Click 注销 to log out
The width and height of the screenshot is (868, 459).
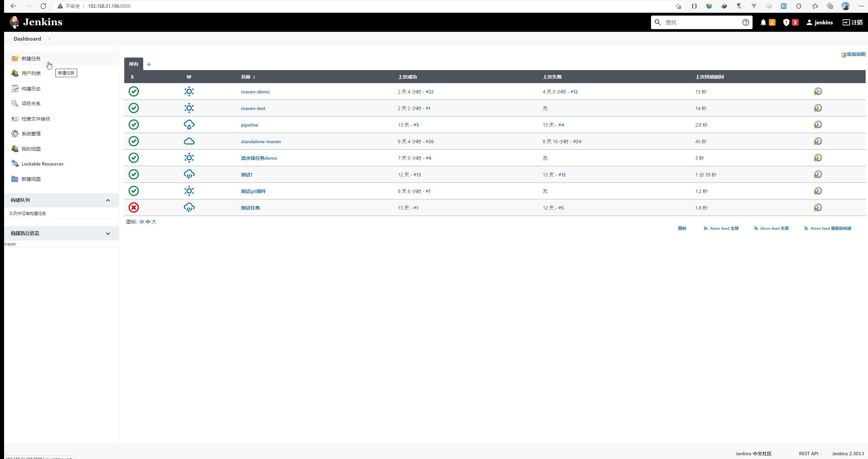[x=852, y=22]
